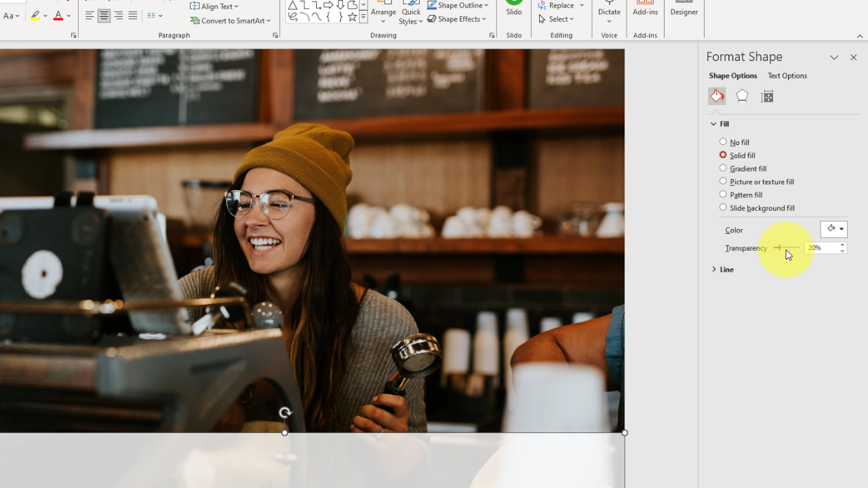Click the shape's top-right resize handle
The image size is (868, 488).
coord(625,432)
